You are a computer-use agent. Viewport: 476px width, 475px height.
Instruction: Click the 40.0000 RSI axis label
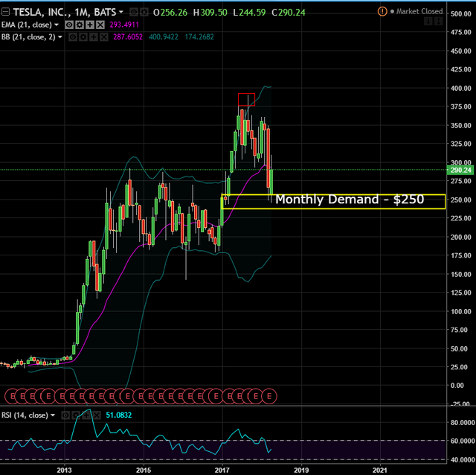click(463, 460)
